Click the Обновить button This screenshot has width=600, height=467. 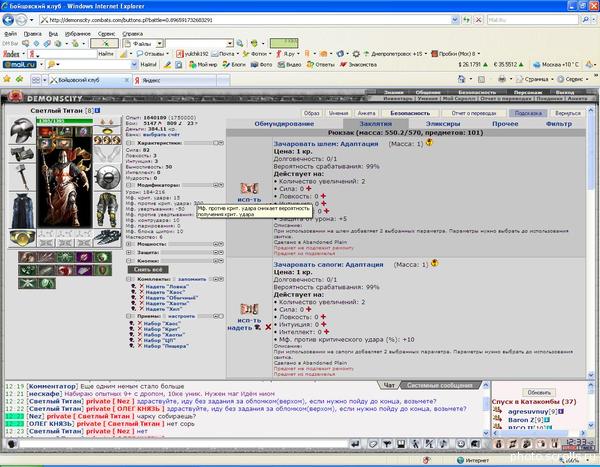click(539, 392)
